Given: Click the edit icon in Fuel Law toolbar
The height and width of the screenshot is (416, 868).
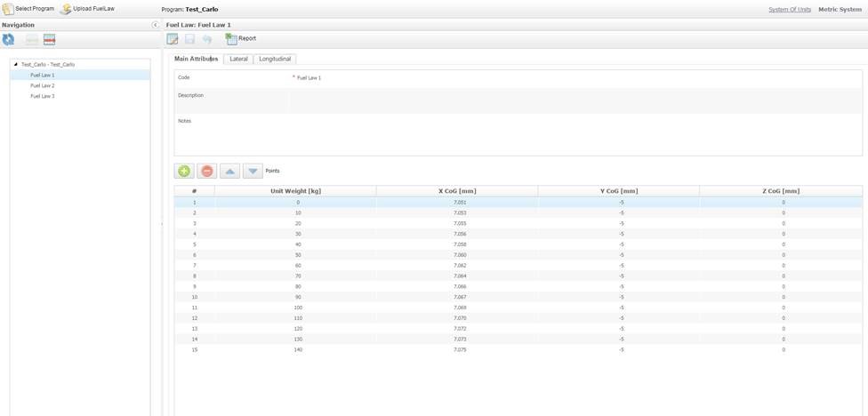Looking at the screenshot, I should click(173, 39).
